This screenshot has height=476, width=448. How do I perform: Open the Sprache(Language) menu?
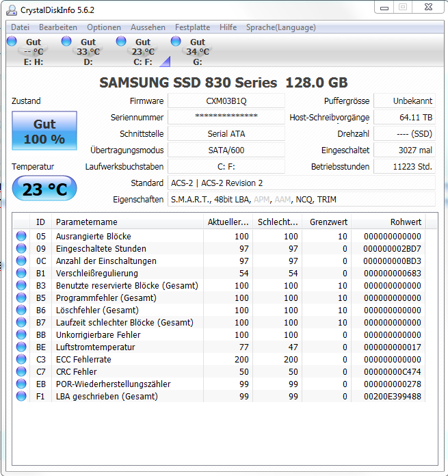(280, 27)
